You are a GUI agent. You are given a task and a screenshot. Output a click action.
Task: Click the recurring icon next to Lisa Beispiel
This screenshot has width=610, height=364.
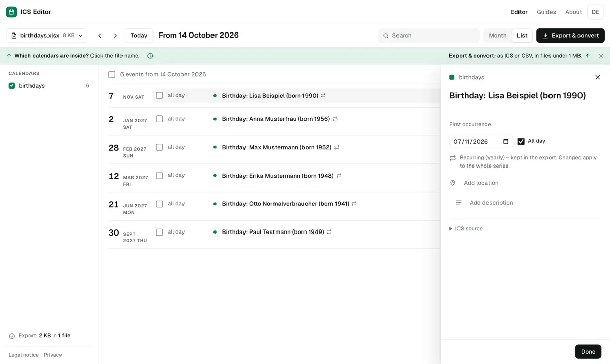click(x=323, y=95)
